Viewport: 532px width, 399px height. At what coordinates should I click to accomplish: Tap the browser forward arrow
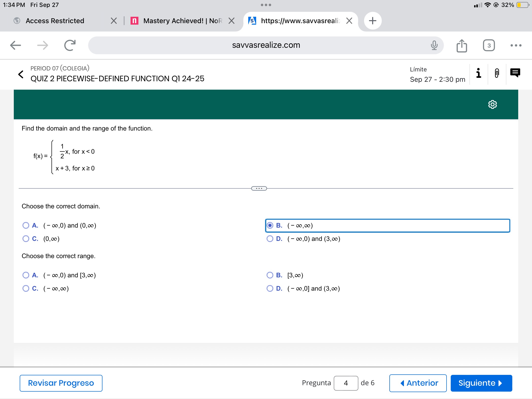tap(43, 45)
